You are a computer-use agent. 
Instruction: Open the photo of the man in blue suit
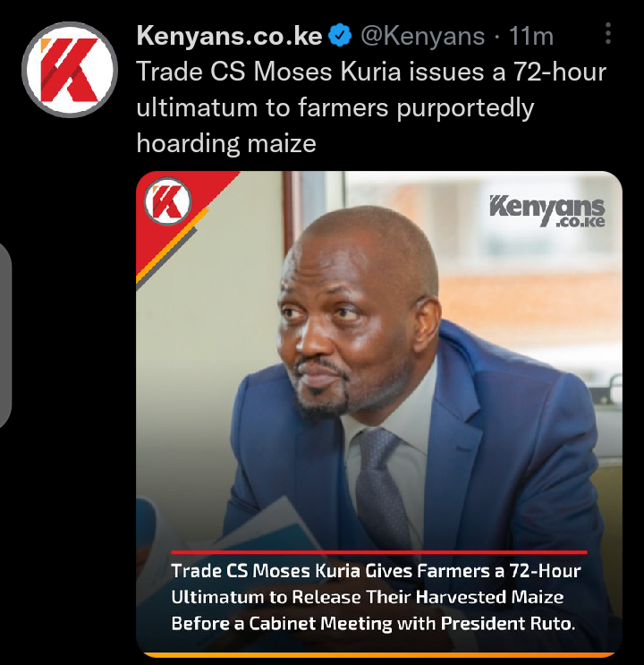[x=379, y=413]
